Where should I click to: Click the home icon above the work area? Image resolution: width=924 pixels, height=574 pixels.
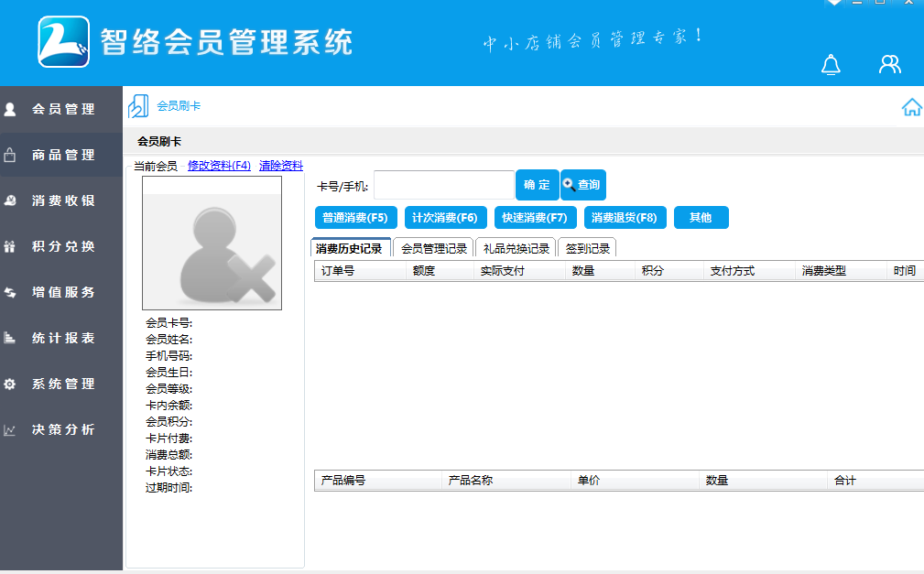pos(911,107)
